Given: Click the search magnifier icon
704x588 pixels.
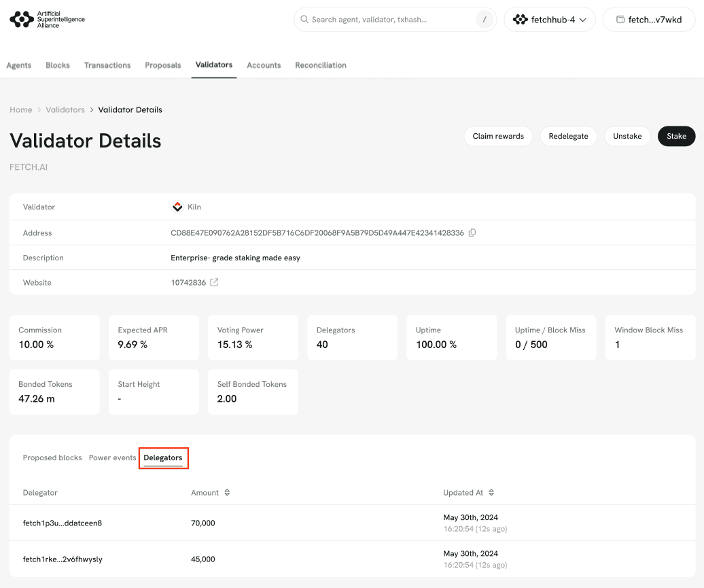Looking at the screenshot, I should (x=304, y=20).
